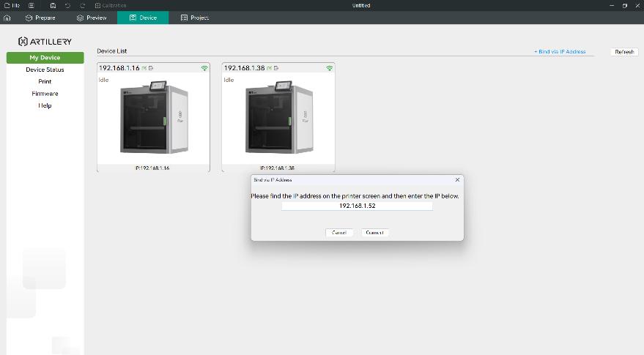The height and width of the screenshot is (355, 644).
Task: Click the rename edit icon for 192.168.1.38
Action: coord(270,68)
